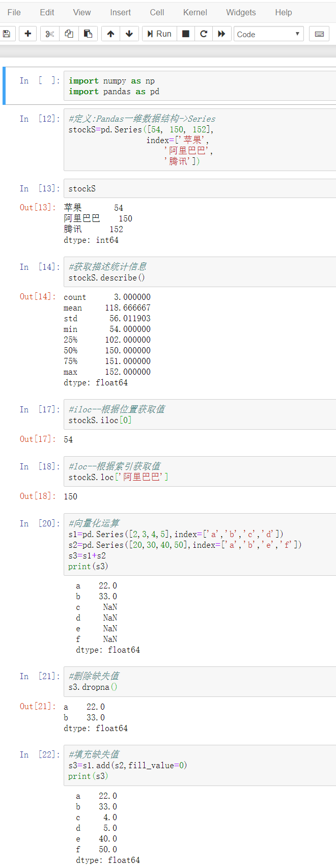Viewport: 336px width, 868px height.
Task: Cut selected cells with scissors icon
Action: coord(49,34)
